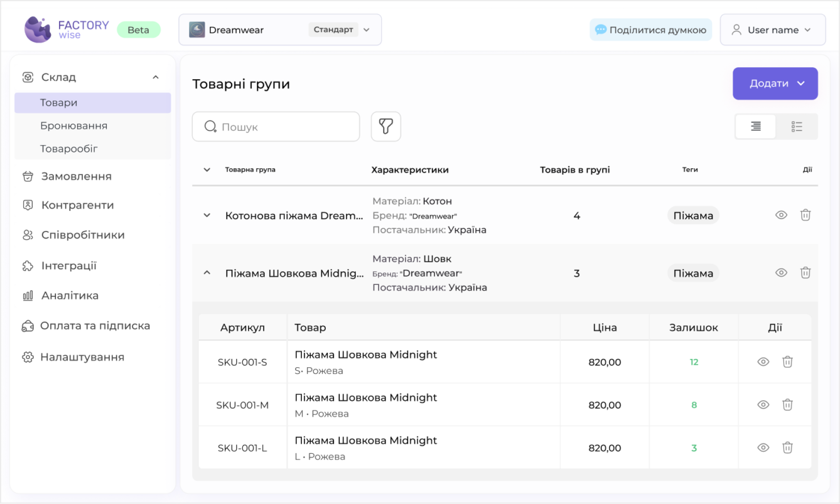Click the Контрагенти contacts icon
Image resolution: width=840 pixels, height=504 pixels.
27,205
